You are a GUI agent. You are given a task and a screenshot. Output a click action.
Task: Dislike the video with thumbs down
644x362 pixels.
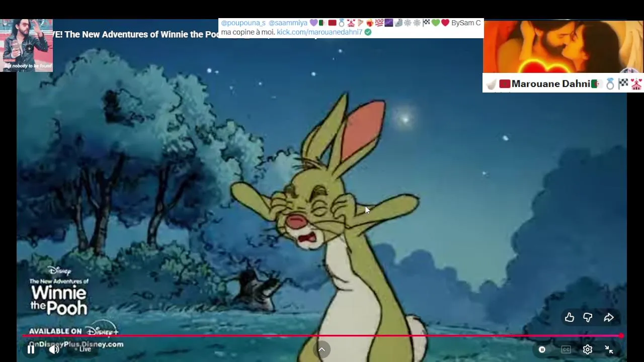tap(588, 317)
